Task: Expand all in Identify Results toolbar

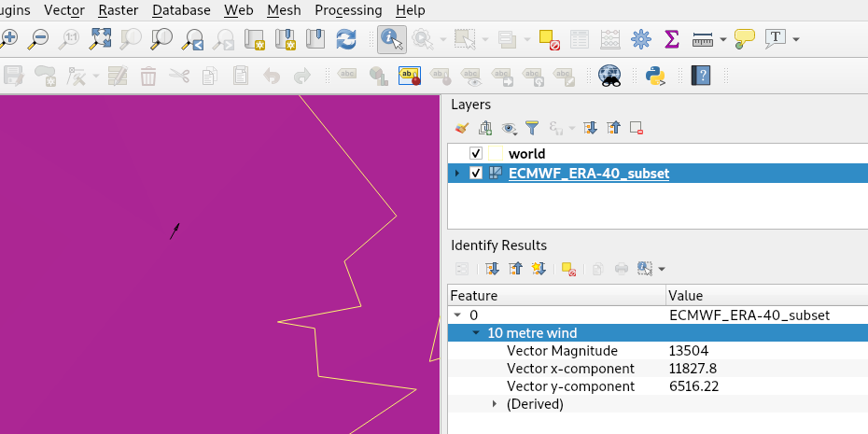Action: 492,269
